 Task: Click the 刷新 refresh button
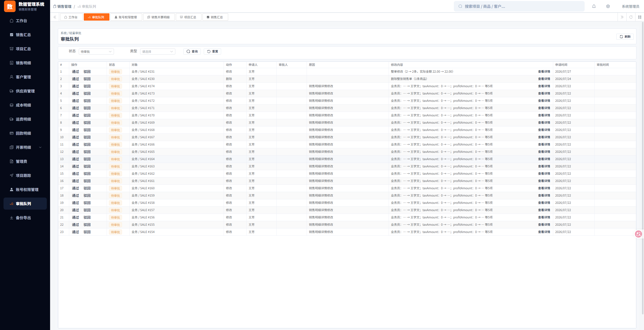point(625,37)
